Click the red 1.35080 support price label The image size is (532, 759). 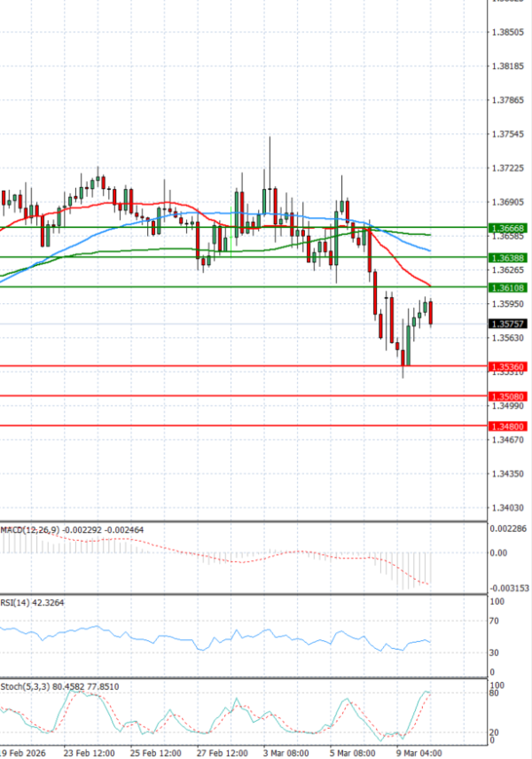tap(508, 395)
